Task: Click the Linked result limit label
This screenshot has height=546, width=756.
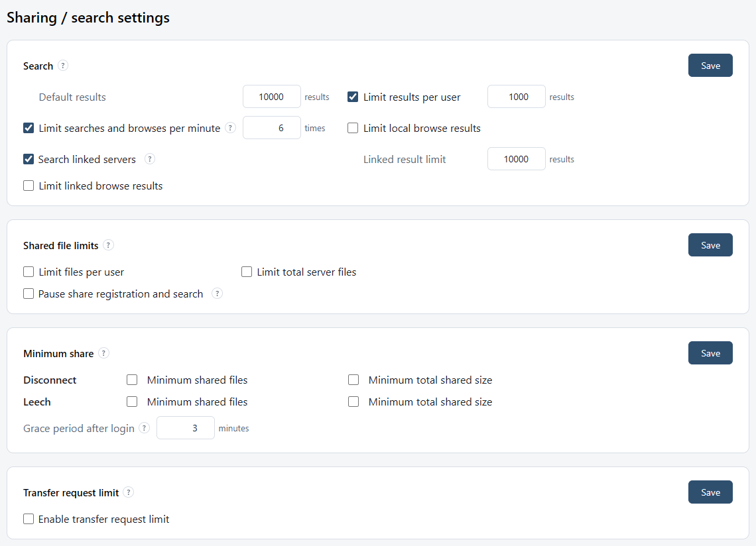Action: click(405, 159)
